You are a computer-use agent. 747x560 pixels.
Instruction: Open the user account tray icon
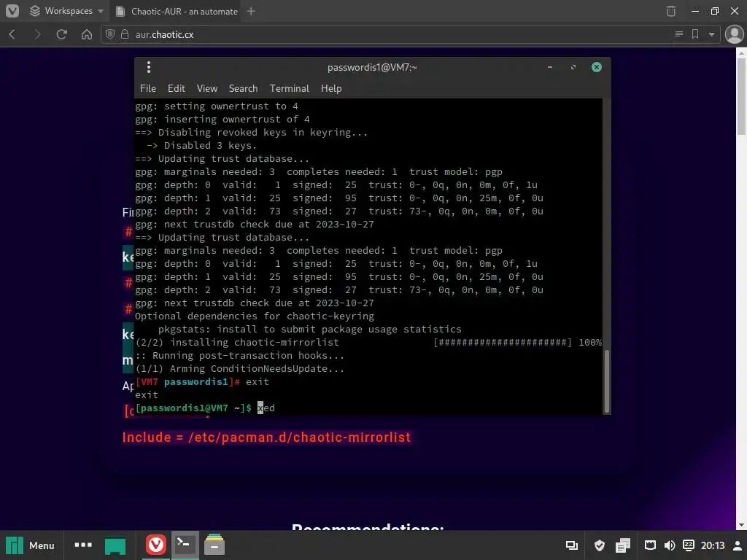point(737,545)
